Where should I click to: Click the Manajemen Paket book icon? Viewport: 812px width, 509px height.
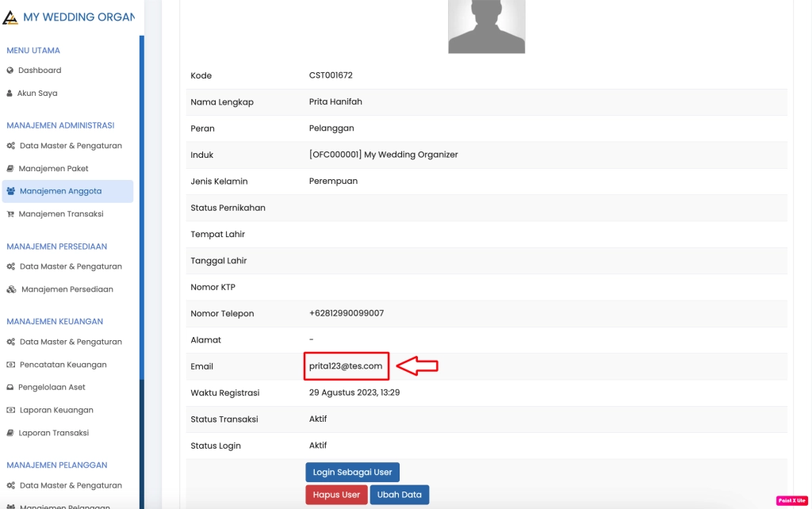pos(12,168)
